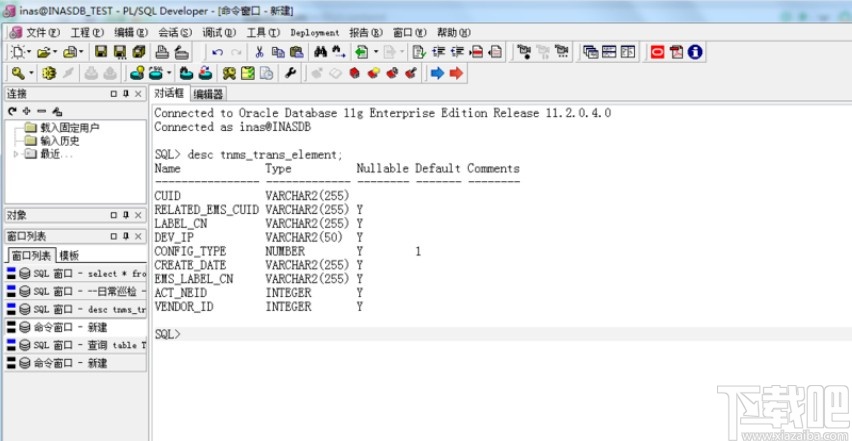The width and height of the screenshot is (852, 441).
Task: Open the PDF manual icon
Action: pyautogui.click(x=676, y=52)
